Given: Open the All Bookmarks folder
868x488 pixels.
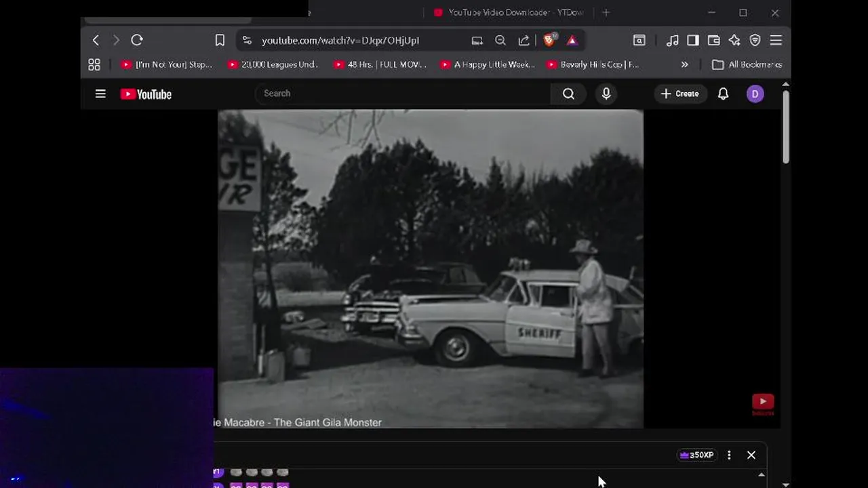Looking at the screenshot, I should 747,64.
